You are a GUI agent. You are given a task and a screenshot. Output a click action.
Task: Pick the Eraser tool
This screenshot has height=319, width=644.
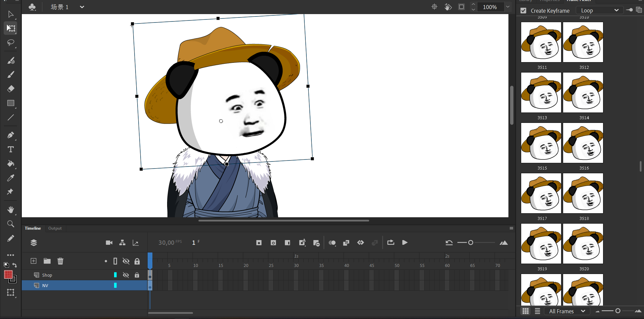11,89
